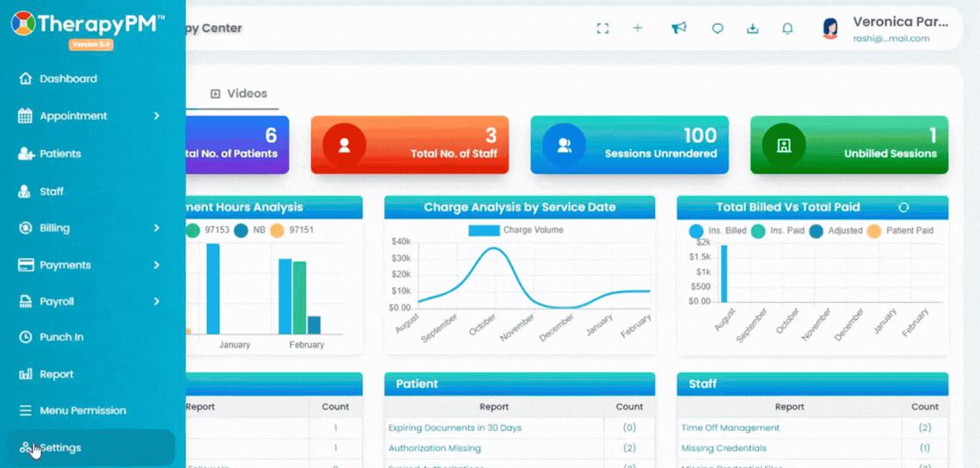This screenshot has width=980, height=468.
Task: Click refresh icon on Total Billed Vs Total Paid
Action: click(903, 207)
